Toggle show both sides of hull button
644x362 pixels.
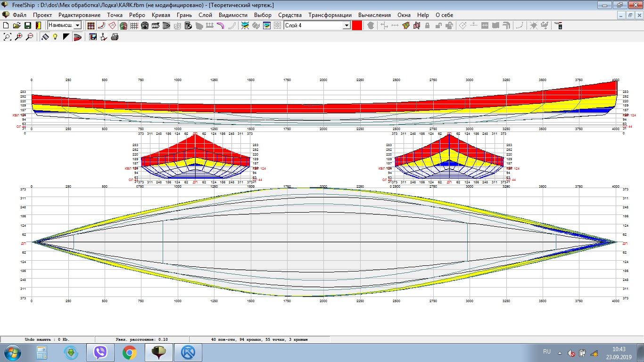124,25
